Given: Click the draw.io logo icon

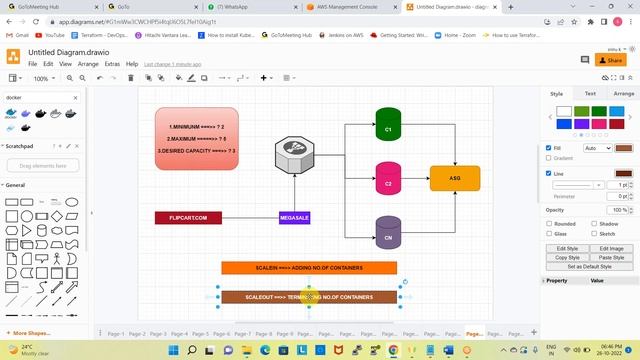Looking at the screenshot, I should pyautogui.click(x=13, y=57).
